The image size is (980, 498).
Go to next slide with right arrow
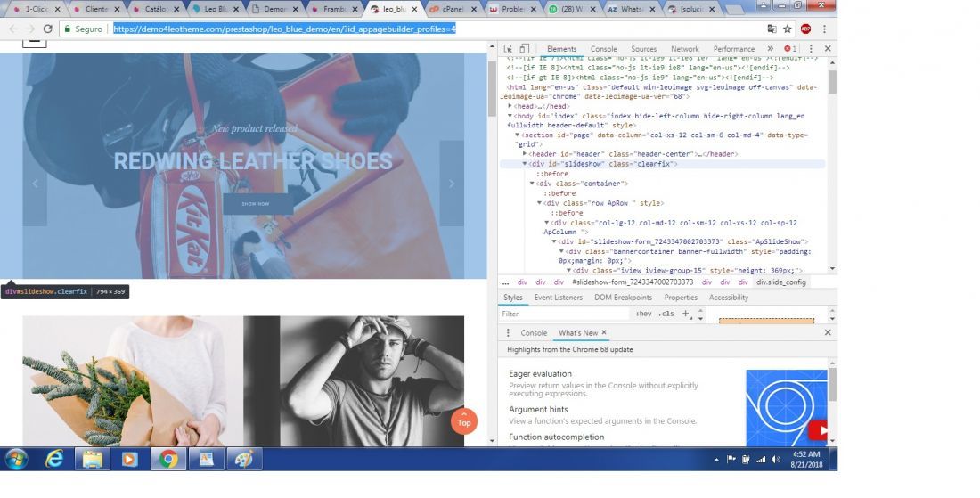click(x=452, y=184)
